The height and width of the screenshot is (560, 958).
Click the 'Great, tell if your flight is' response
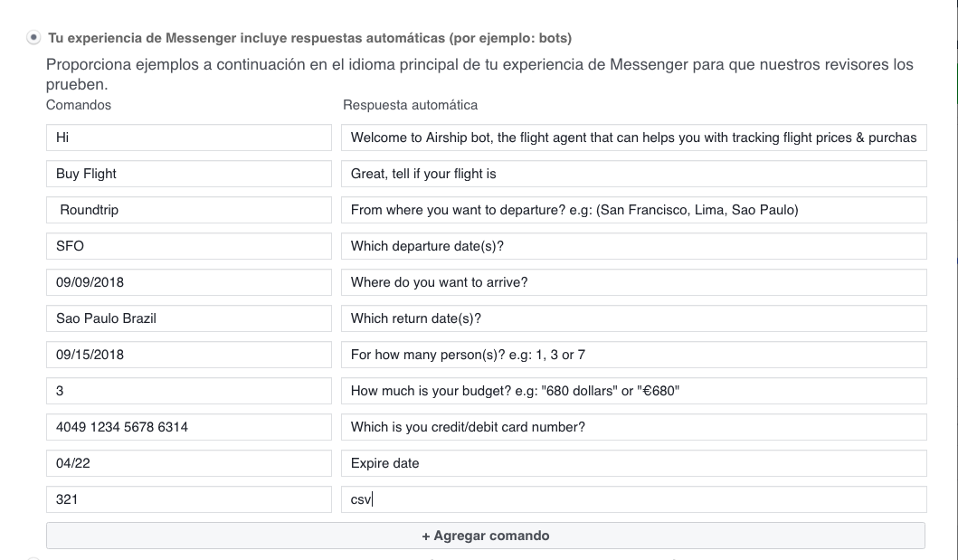coord(633,174)
